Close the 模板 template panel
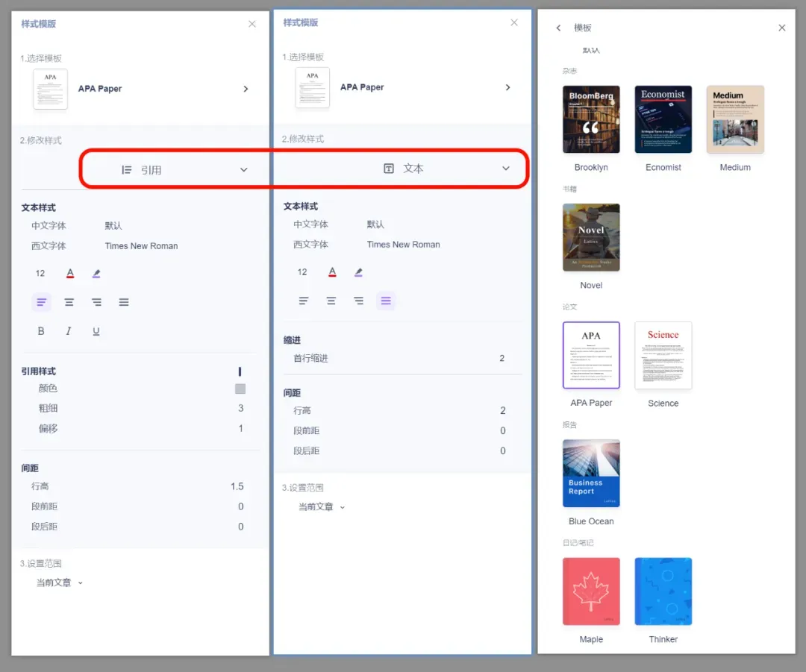The height and width of the screenshot is (672, 806). (782, 28)
